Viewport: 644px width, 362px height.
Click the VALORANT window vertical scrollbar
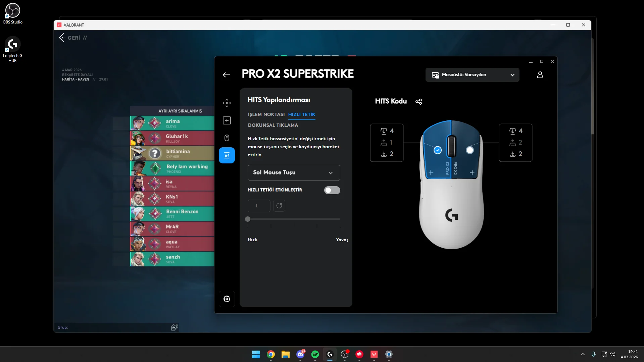tap(592, 86)
